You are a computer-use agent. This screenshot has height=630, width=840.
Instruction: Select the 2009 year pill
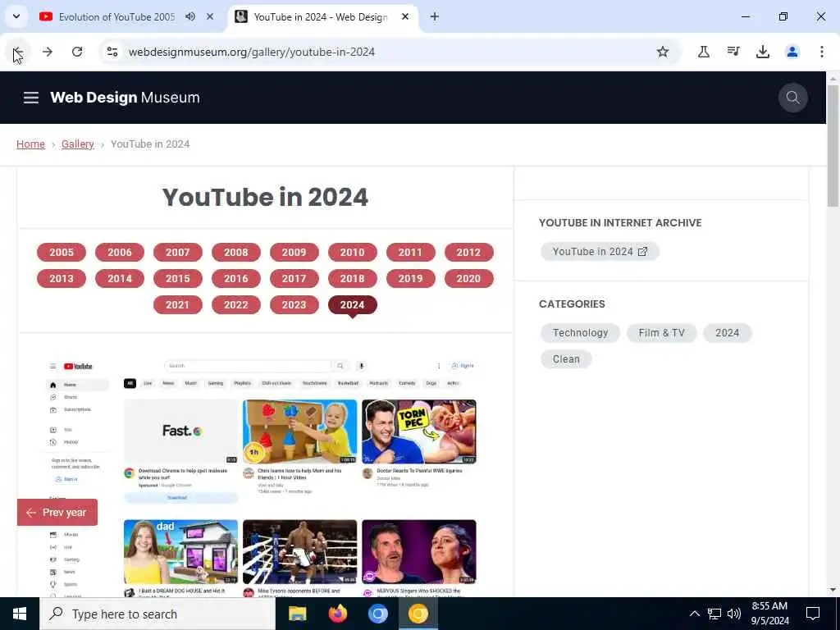pyautogui.click(x=294, y=253)
